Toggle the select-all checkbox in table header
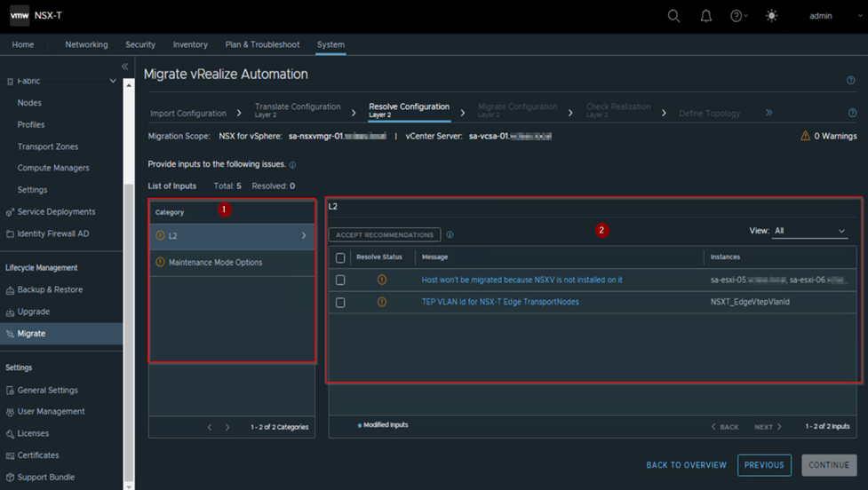The width and height of the screenshot is (868, 490). point(340,257)
